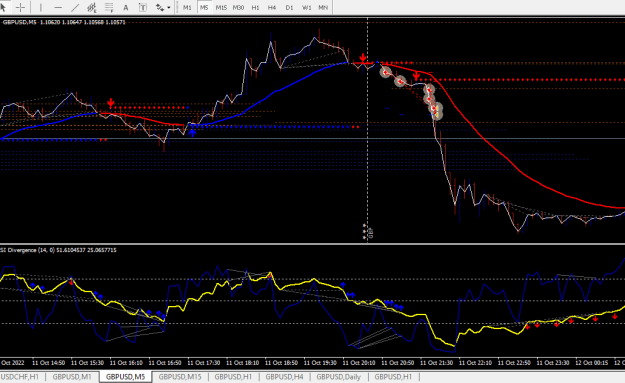The image size is (625, 383).
Task: Switch chart to D1 daily timeframe
Action: coord(289,7)
